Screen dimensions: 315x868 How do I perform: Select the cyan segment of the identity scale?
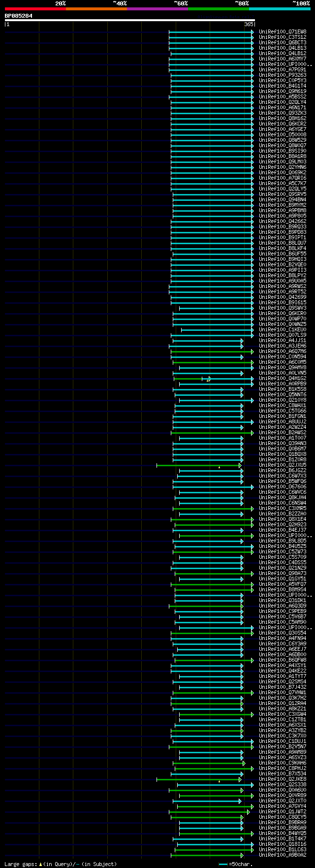tap(279, 8)
